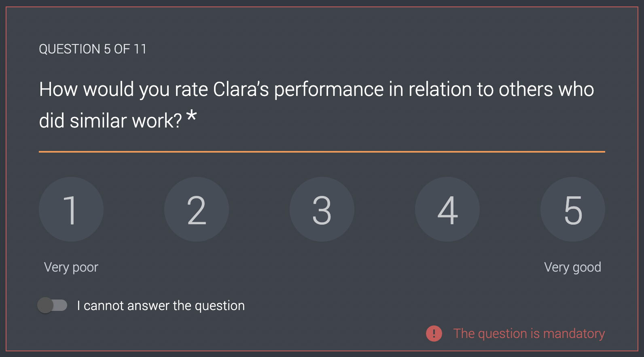Click the word 'mandatory' in the error

coord(574,334)
